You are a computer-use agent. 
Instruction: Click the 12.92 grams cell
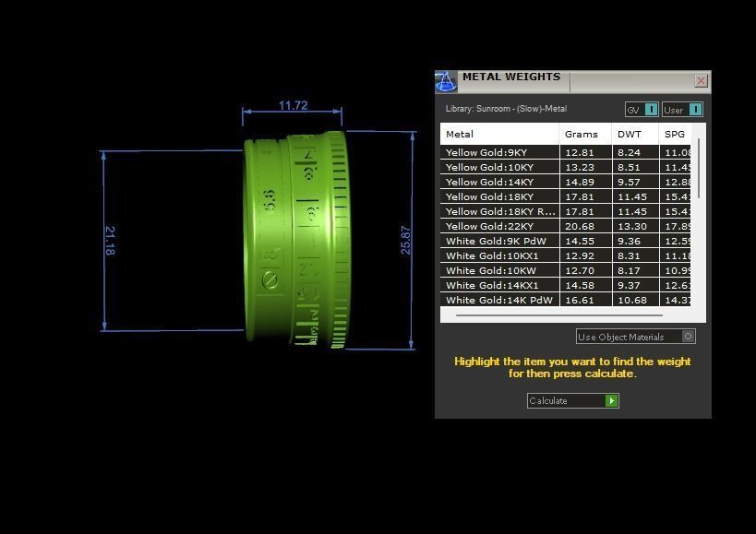click(x=585, y=255)
